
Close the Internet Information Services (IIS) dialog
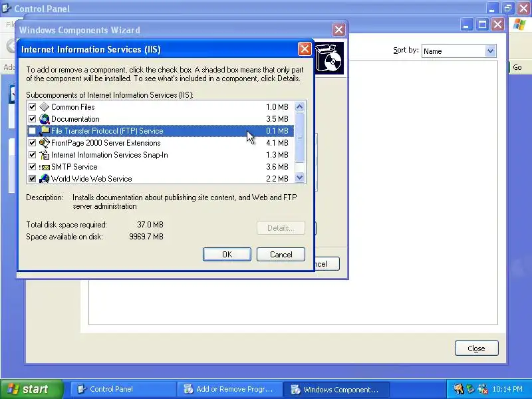tap(305, 49)
